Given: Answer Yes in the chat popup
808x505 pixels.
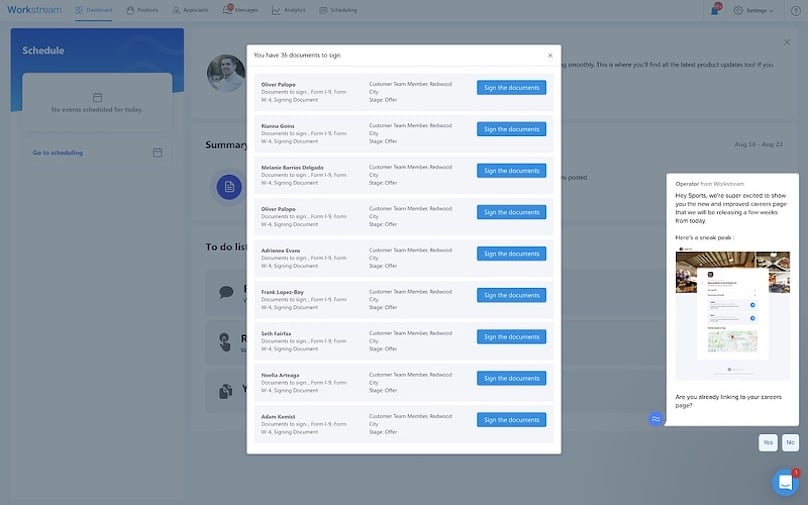Looking at the screenshot, I should coord(767,442).
